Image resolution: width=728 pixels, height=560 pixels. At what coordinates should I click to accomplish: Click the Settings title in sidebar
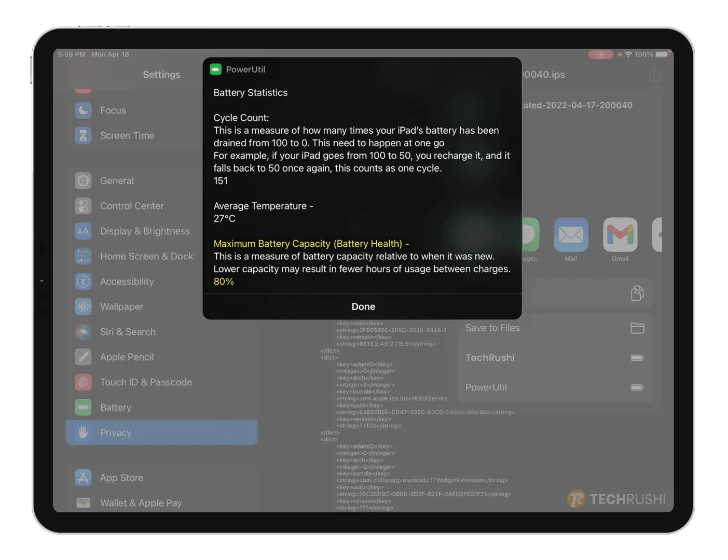[161, 74]
